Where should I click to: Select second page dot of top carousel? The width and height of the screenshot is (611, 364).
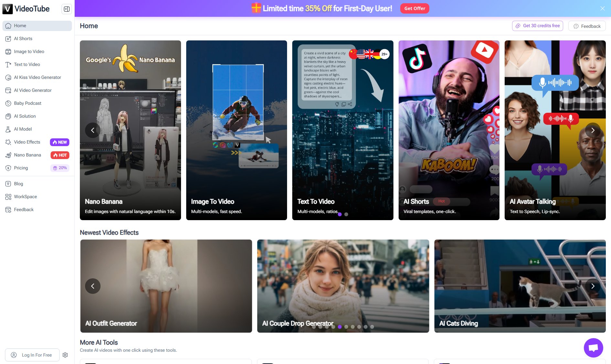pyautogui.click(x=346, y=214)
